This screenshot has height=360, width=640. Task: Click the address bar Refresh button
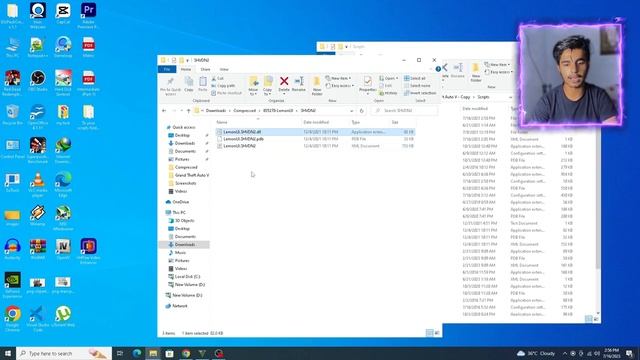tap(361, 111)
